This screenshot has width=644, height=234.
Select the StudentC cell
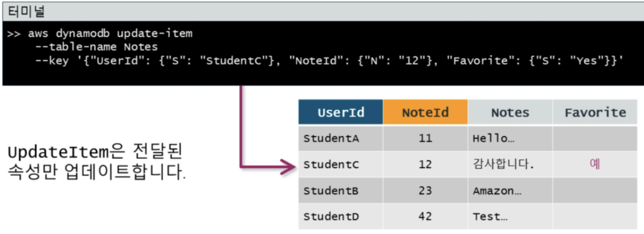point(341,164)
